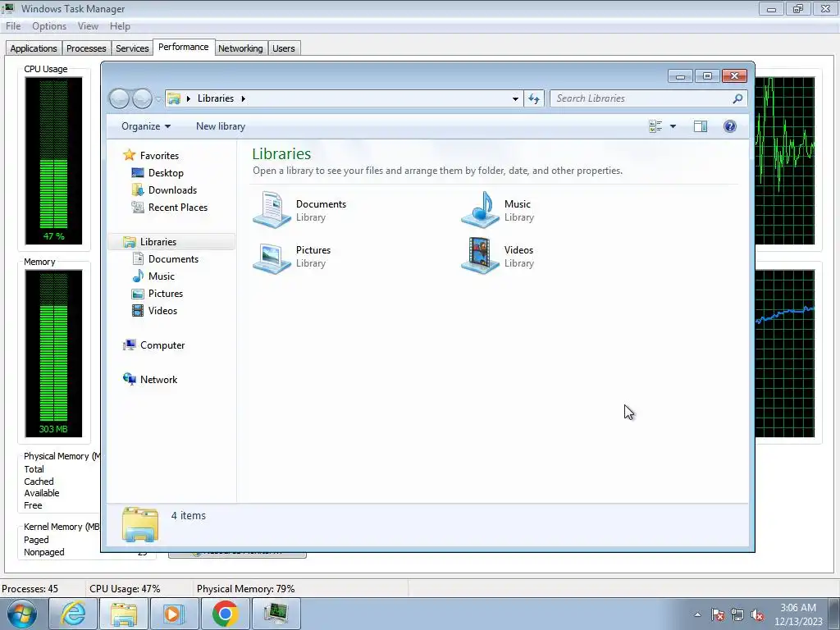
Task: Open the Documents library icon
Action: click(x=272, y=210)
